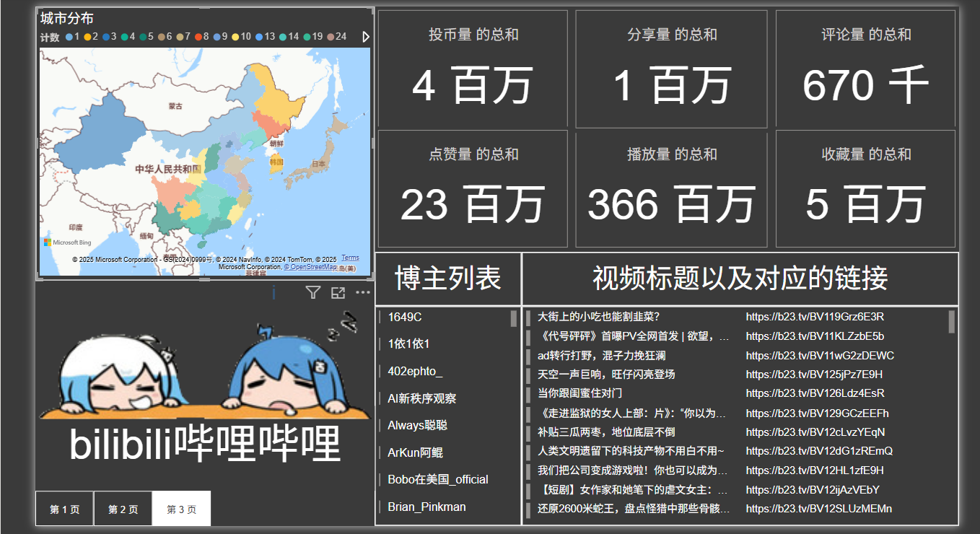The image size is (980, 534).
Task: Open link https://b23.tv/BV126Ldz4EsR
Action: 815,393
